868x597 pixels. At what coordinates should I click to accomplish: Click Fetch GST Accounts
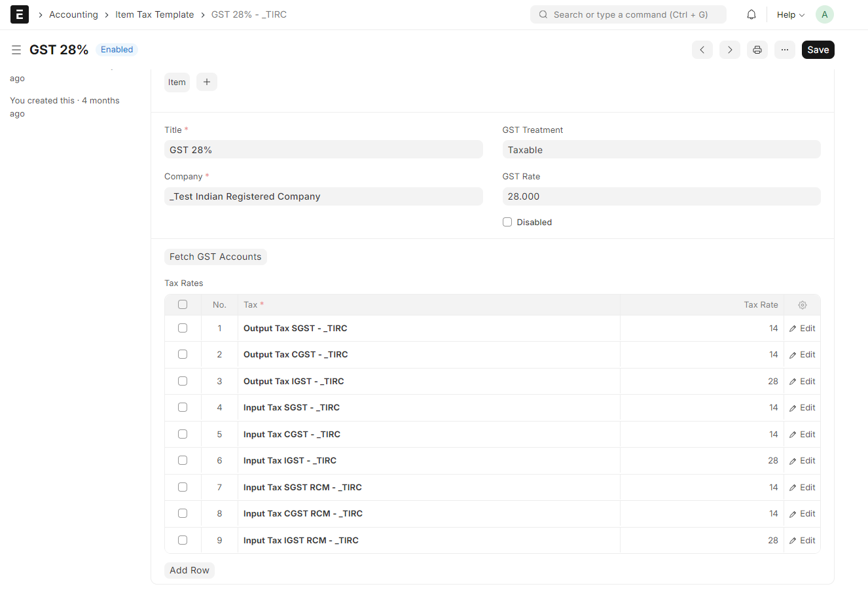tap(215, 257)
